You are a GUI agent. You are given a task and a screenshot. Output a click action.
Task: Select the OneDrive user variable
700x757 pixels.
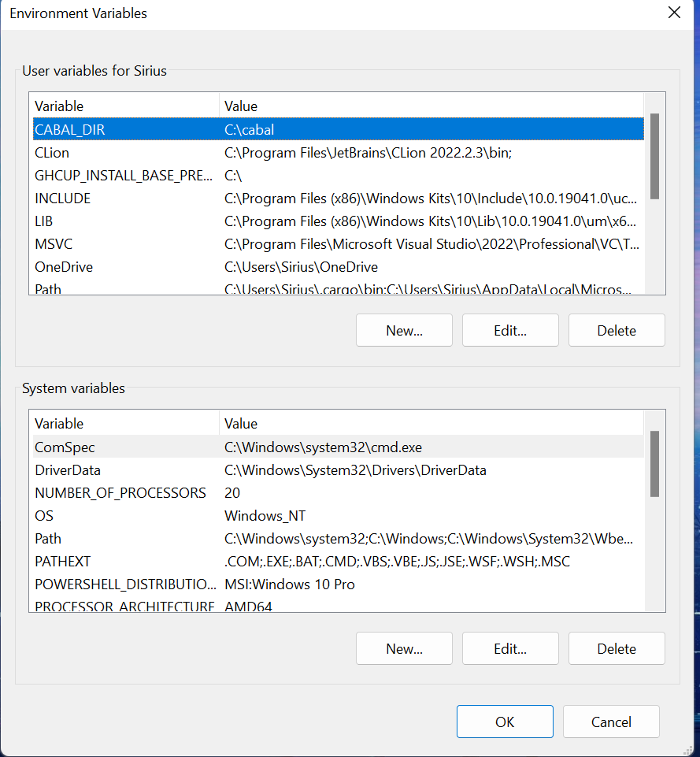pos(118,266)
